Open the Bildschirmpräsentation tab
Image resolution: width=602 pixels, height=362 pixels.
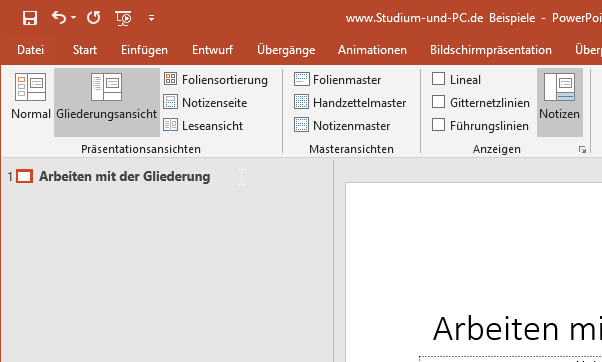491,50
